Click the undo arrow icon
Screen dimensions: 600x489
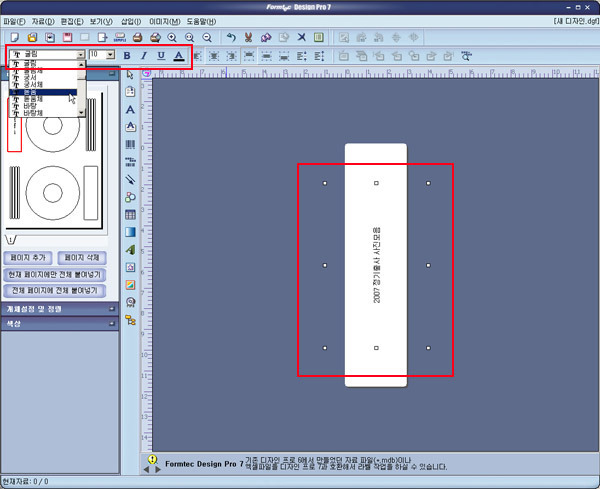tap(231, 37)
